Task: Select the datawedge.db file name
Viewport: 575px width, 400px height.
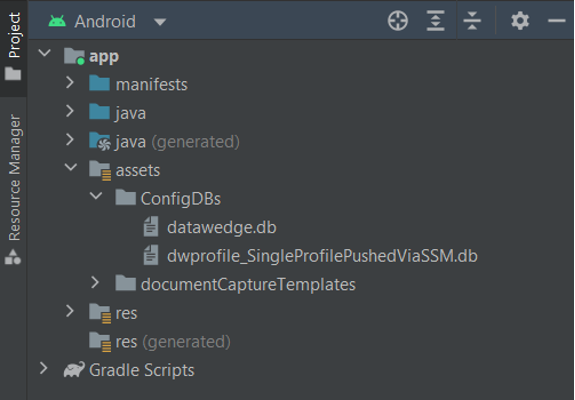Action: coord(221,227)
